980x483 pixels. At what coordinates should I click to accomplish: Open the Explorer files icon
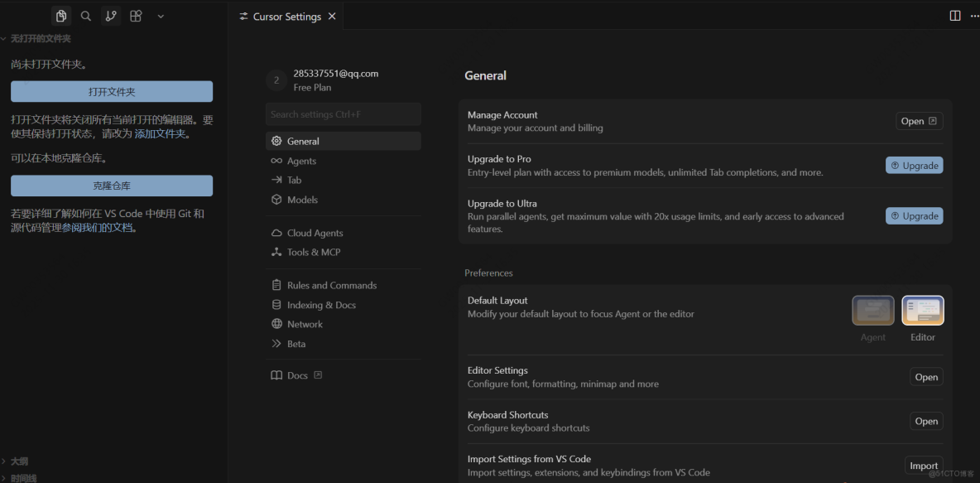pyautogui.click(x=61, y=16)
